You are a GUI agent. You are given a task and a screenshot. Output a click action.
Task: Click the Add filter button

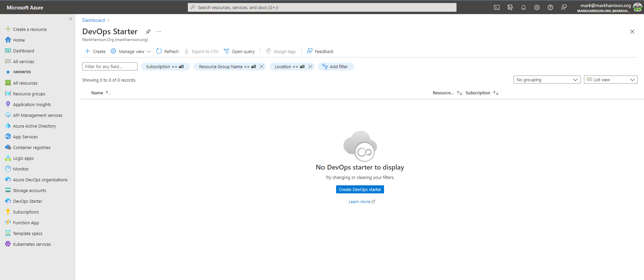click(335, 66)
